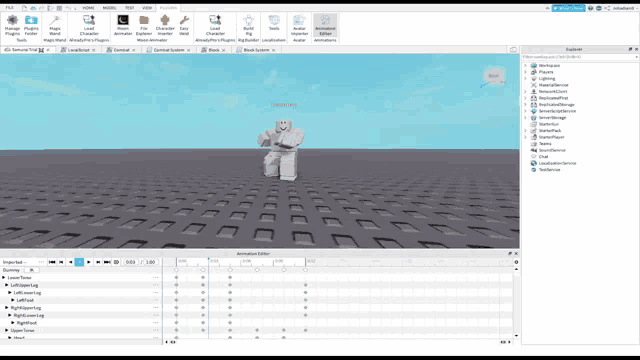Toggle the IK button beside Dummy
Image resolution: width=640 pixels, height=360 pixels.
coord(31,270)
